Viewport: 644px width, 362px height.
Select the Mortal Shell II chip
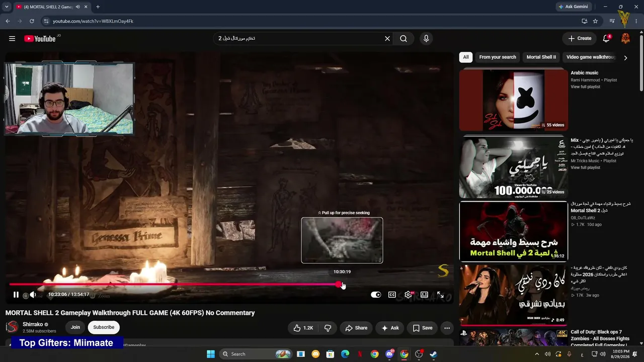click(x=541, y=57)
